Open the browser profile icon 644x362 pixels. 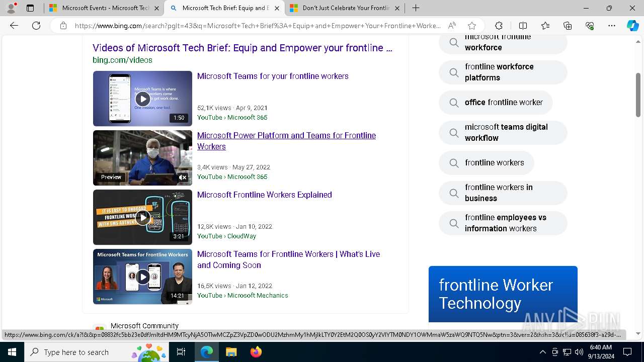11,8
